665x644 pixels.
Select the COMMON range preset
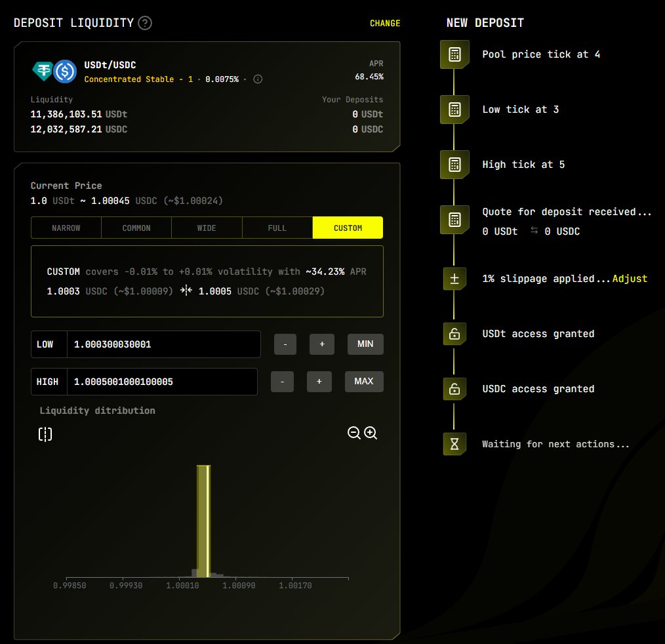tap(136, 228)
